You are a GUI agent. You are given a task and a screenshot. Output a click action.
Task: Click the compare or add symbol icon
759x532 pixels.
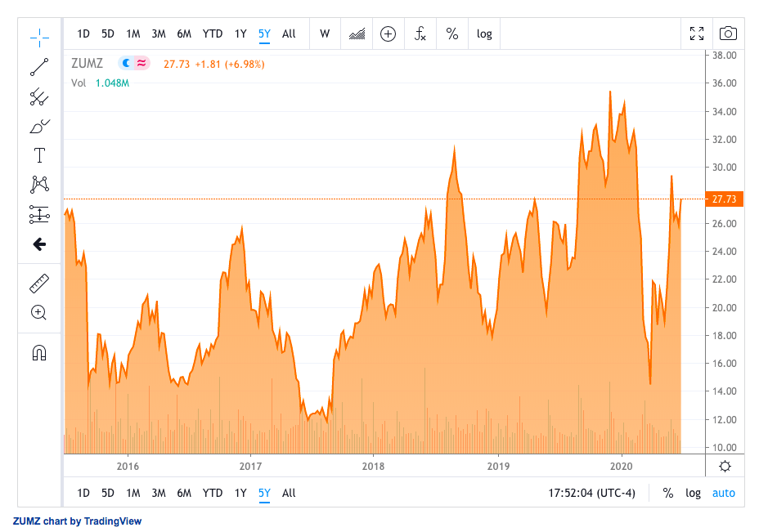click(388, 34)
